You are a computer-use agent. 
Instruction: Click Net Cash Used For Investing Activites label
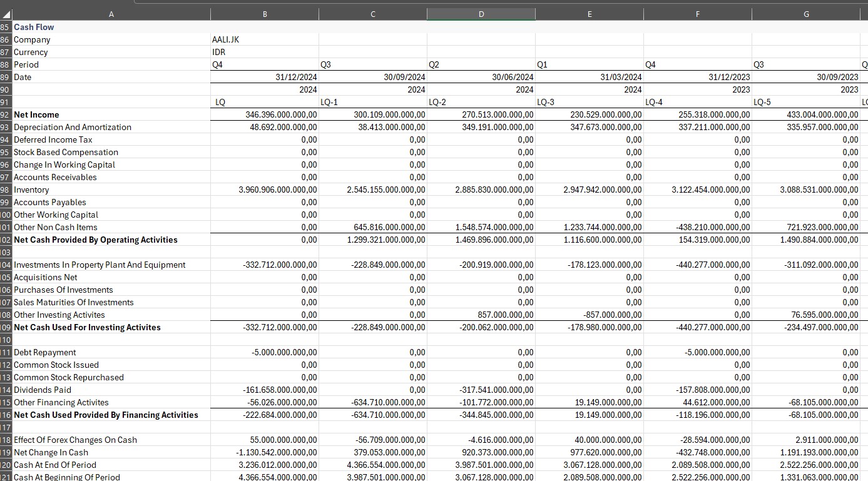(x=87, y=327)
